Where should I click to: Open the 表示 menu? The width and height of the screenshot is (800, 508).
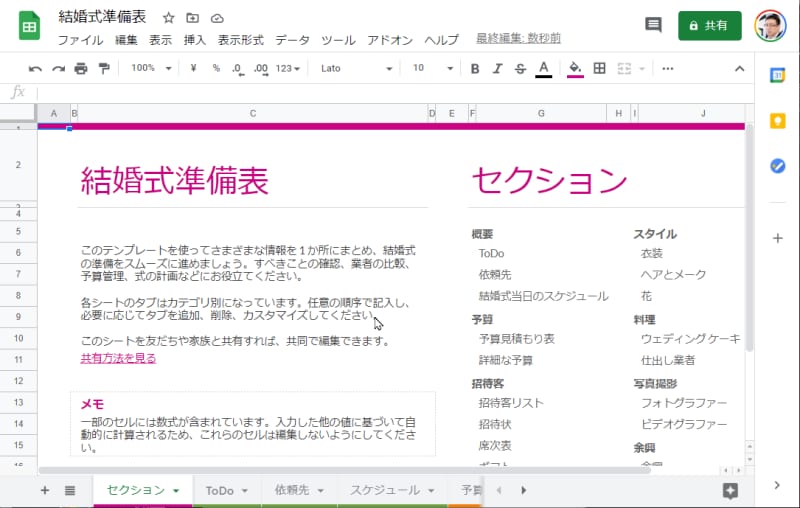160,40
